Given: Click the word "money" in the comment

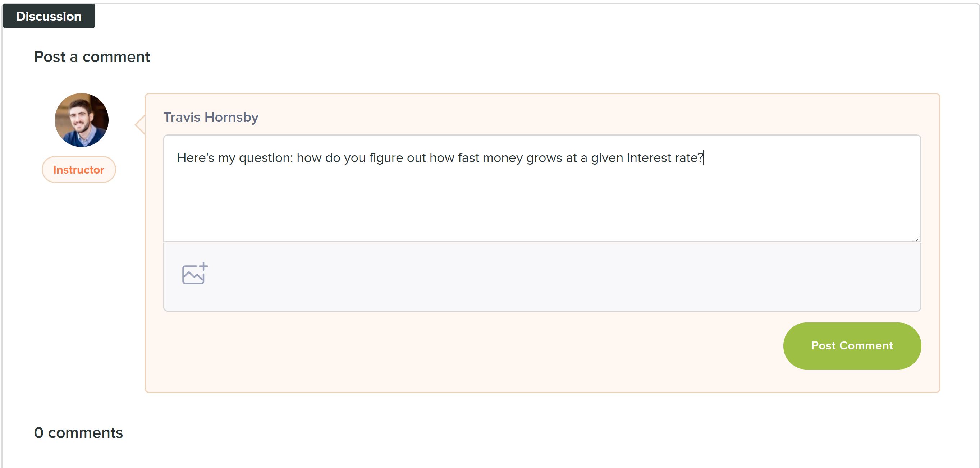Looking at the screenshot, I should coord(503,157).
